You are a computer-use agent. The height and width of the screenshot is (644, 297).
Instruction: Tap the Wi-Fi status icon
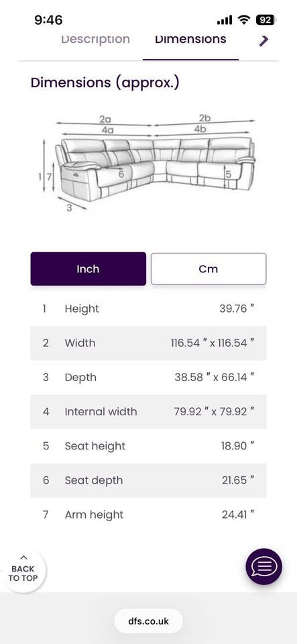[x=245, y=19]
